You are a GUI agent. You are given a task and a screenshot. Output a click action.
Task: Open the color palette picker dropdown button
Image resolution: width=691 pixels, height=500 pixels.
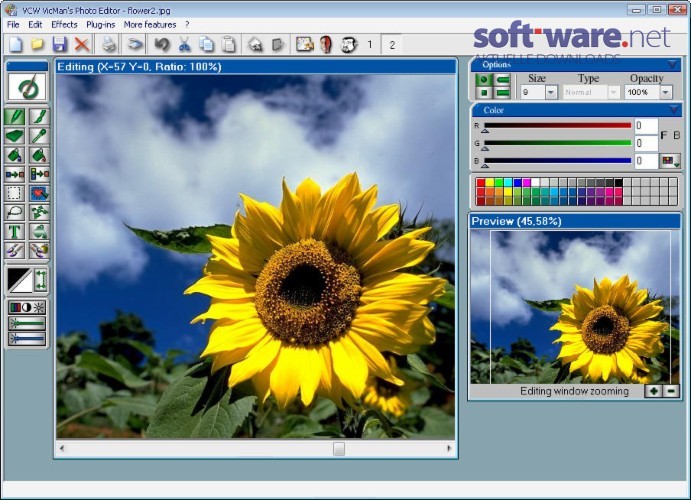click(x=669, y=161)
